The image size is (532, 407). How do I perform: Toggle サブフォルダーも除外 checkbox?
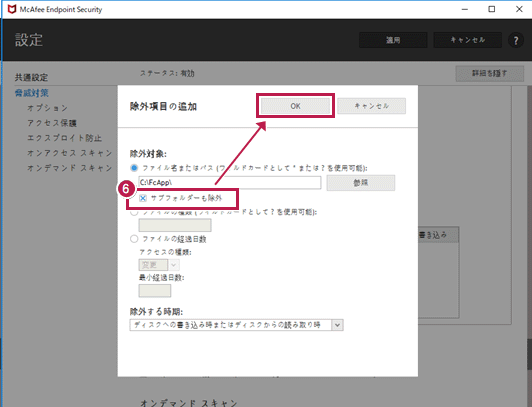click(x=143, y=198)
